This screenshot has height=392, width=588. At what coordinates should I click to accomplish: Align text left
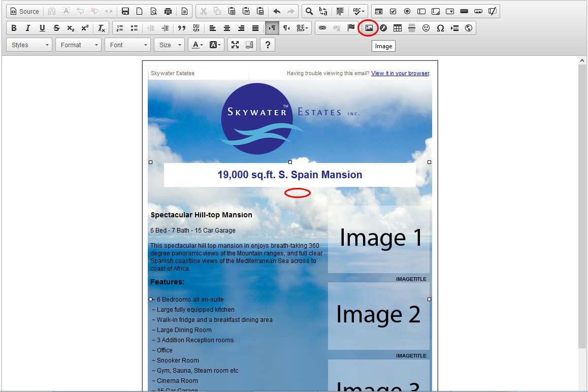click(213, 28)
